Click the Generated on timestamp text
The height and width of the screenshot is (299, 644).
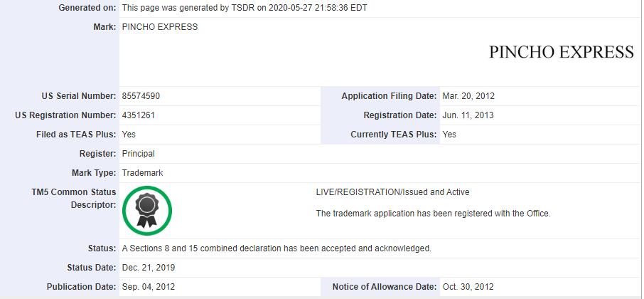coord(245,8)
